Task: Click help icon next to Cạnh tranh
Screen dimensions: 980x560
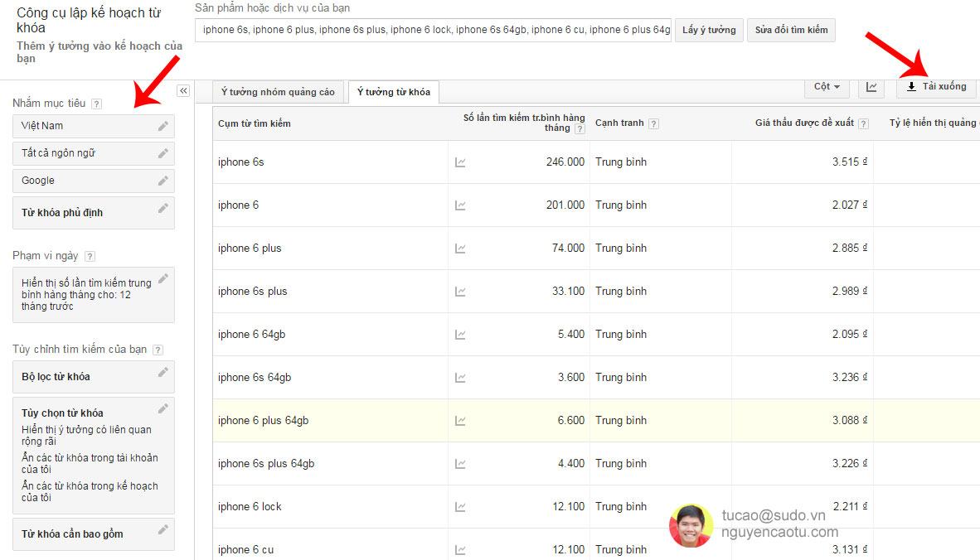Action: click(654, 124)
